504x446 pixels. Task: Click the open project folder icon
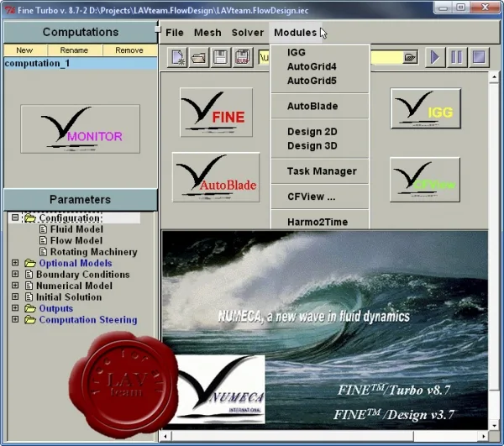click(x=199, y=58)
